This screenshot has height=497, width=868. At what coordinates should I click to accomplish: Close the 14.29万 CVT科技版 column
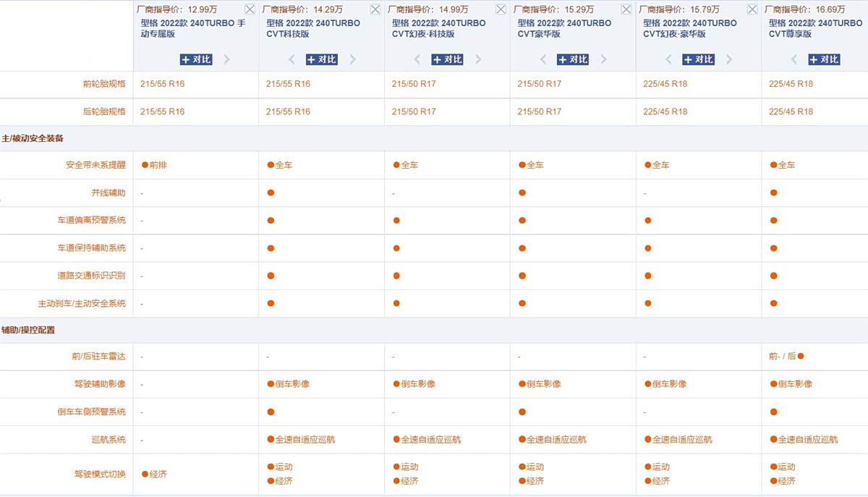coord(375,9)
